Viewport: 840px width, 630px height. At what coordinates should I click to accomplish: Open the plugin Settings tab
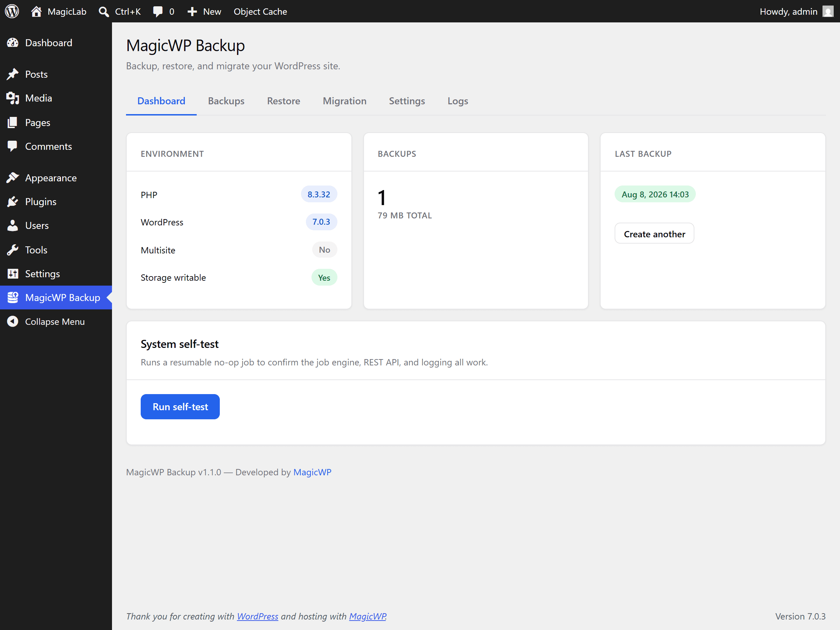click(407, 101)
